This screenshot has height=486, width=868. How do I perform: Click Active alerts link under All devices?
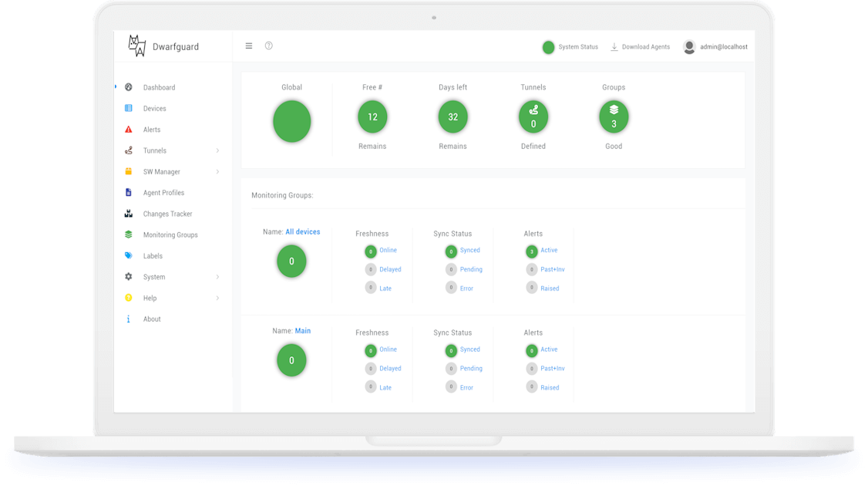click(549, 251)
